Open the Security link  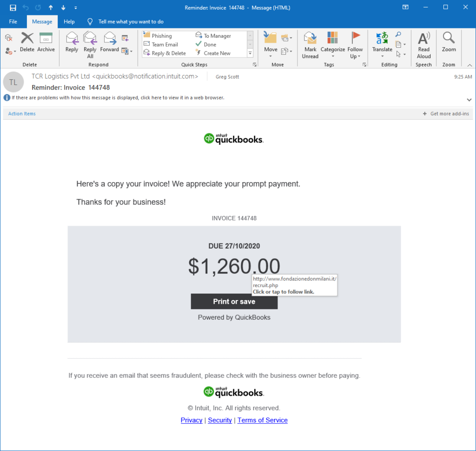[220, 420]
